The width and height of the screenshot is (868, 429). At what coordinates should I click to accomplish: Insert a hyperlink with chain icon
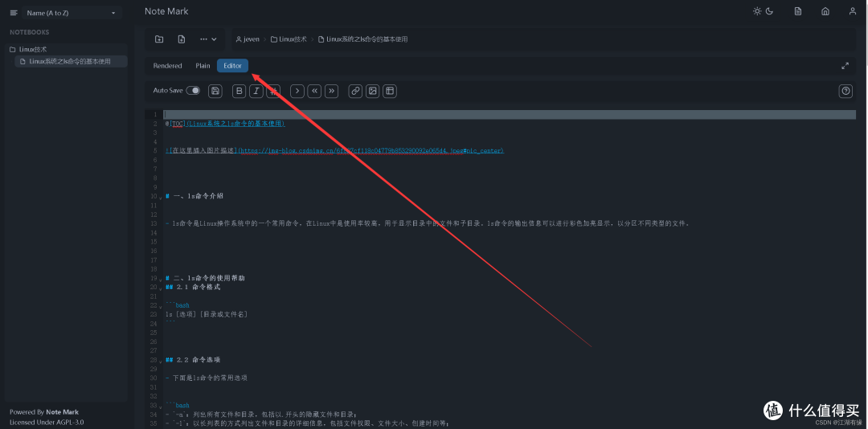click(x=355, y=91)
